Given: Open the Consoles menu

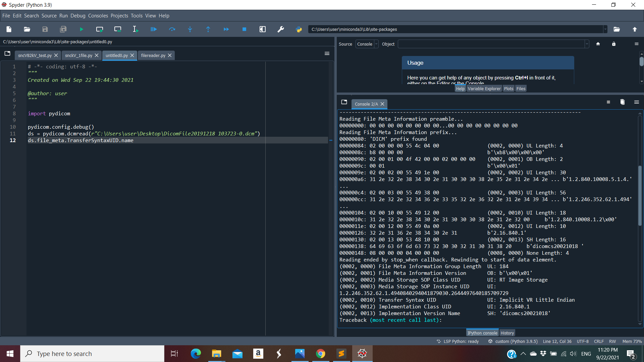Looking at the screenshot, I should point(98,16).
